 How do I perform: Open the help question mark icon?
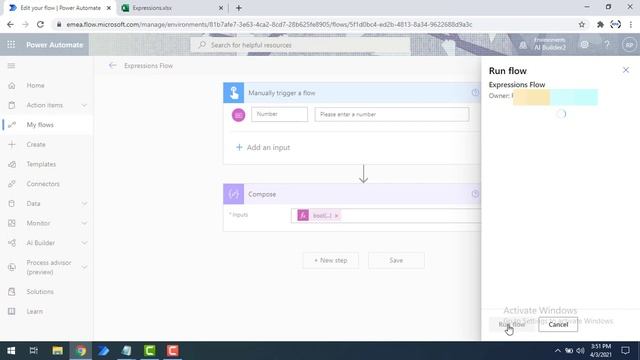(607, 44)
